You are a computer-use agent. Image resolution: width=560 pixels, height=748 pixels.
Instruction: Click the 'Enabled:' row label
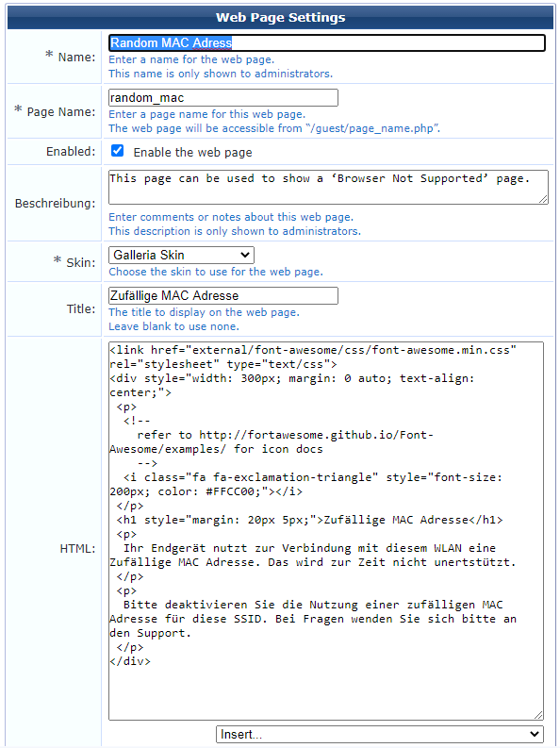point(71,152)
